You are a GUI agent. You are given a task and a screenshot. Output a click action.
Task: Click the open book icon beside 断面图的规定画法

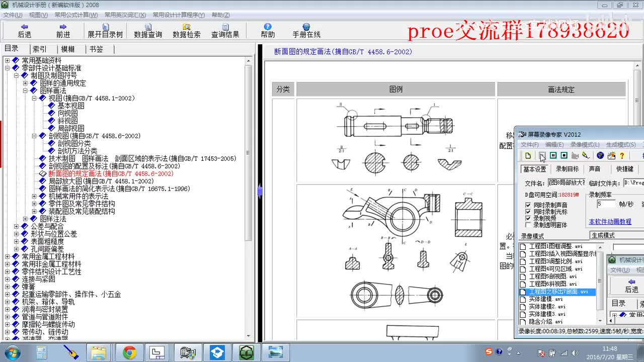(43, 173)
